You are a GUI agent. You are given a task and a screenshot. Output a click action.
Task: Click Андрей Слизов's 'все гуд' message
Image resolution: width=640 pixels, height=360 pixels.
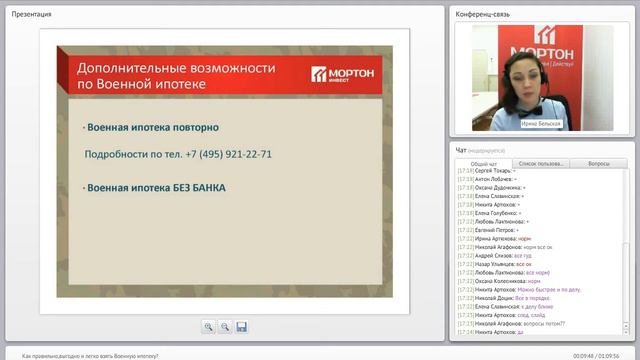tap(495, 256)
